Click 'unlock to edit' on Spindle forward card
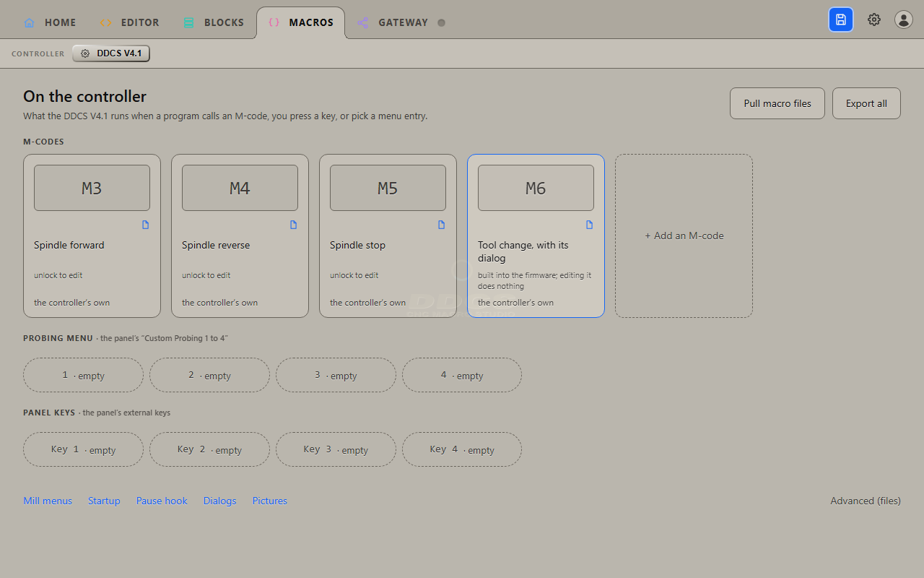Screen dimensions: 924x578 58,275
